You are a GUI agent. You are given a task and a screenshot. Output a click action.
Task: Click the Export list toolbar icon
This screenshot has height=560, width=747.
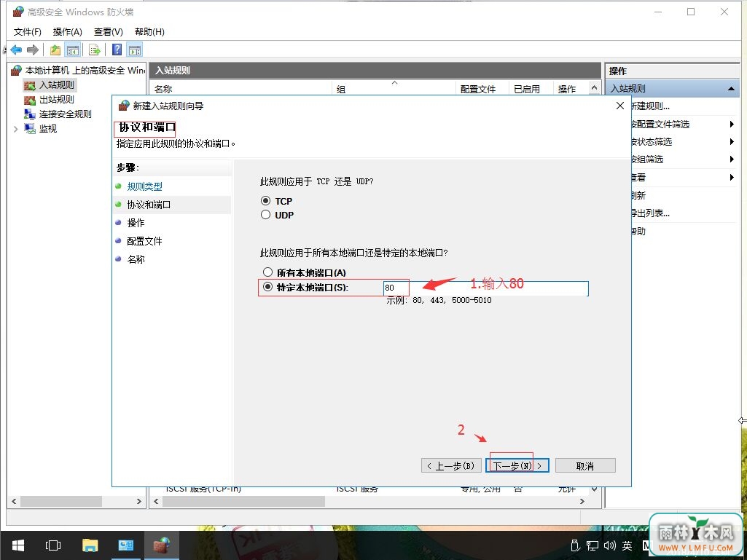coord(94,50)
